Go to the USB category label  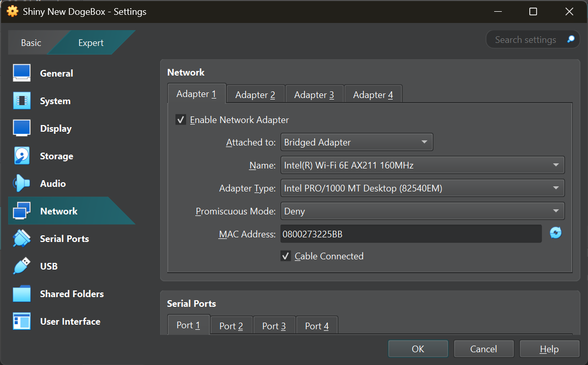pyautogui.click(x=49, y=266)
